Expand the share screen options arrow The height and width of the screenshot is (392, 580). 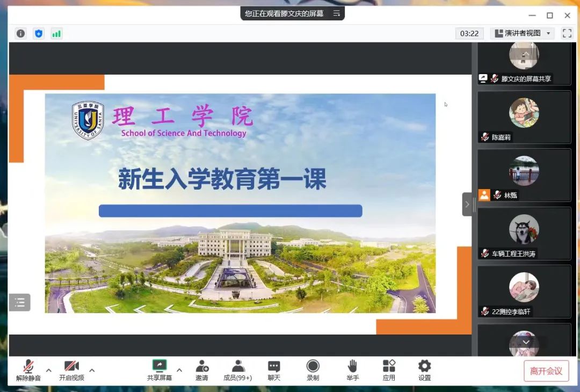click(x=179, y=370)
